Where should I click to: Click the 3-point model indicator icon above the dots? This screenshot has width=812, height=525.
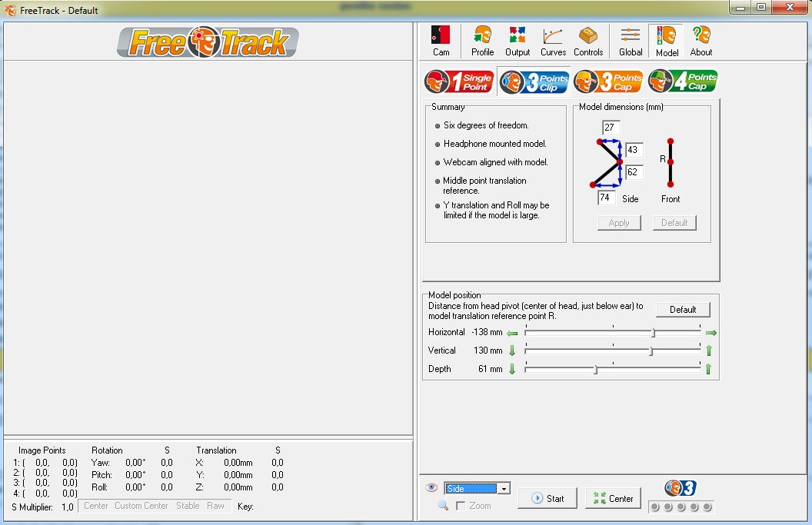click(x=681, y=488)
